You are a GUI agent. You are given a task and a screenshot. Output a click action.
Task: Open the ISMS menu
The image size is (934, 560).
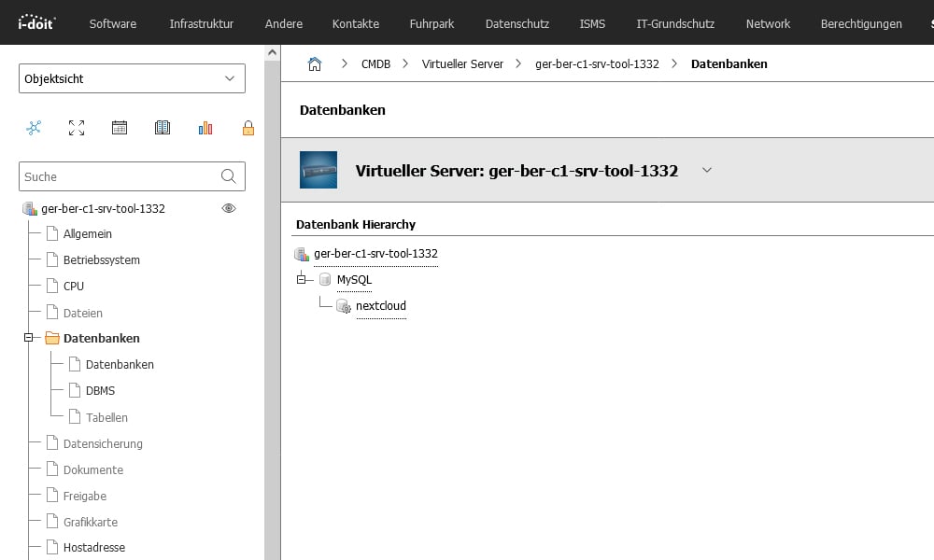592,24
